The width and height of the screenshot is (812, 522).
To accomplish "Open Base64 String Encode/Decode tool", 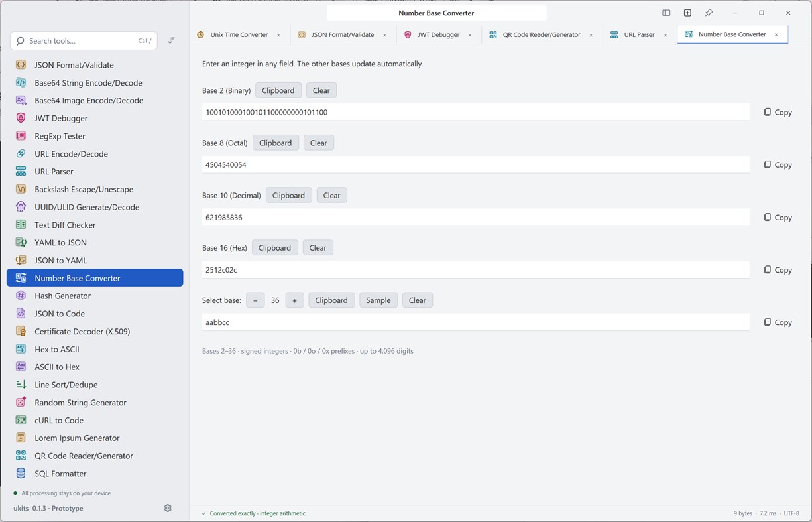I will pyautogui.click(x=95, y=83).
